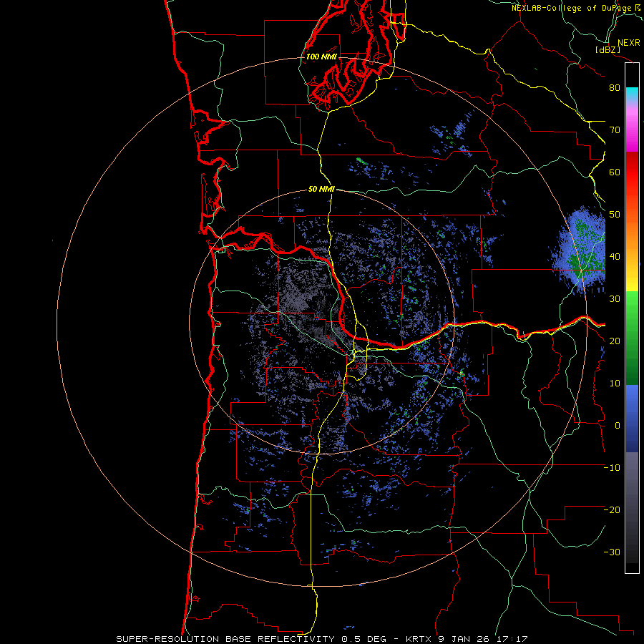Click the NEXLAB-College of DuPage credit text
644x644 pixels.
click(571, 8)
